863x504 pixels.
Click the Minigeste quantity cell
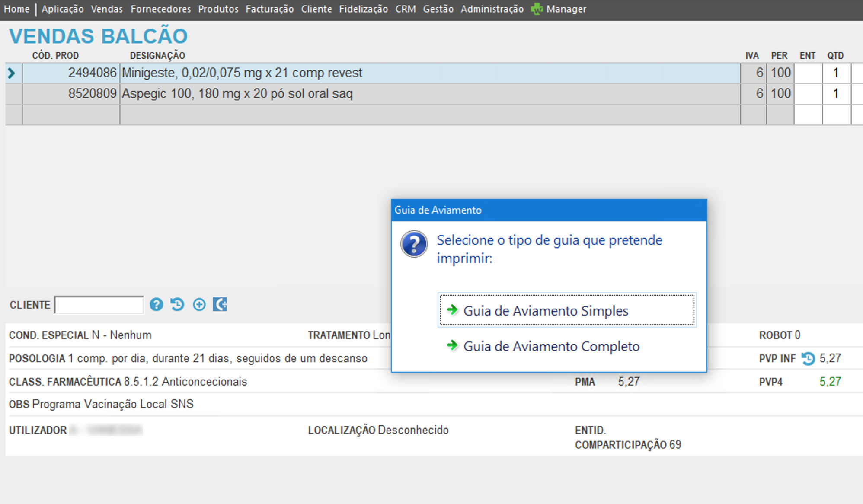click(836, 73)
